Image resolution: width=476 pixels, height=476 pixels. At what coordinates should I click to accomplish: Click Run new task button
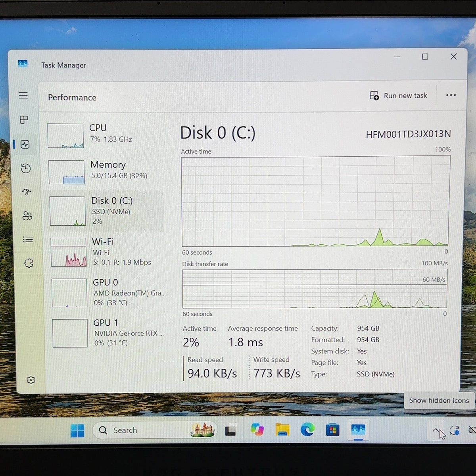(x=398, y=96)
